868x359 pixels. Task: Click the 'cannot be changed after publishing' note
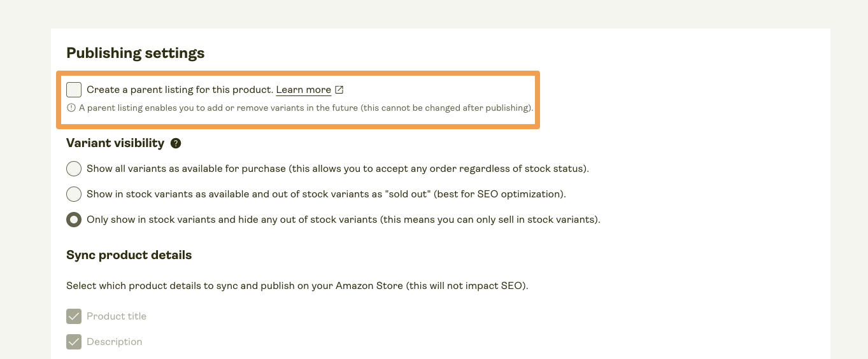(446, 108)
